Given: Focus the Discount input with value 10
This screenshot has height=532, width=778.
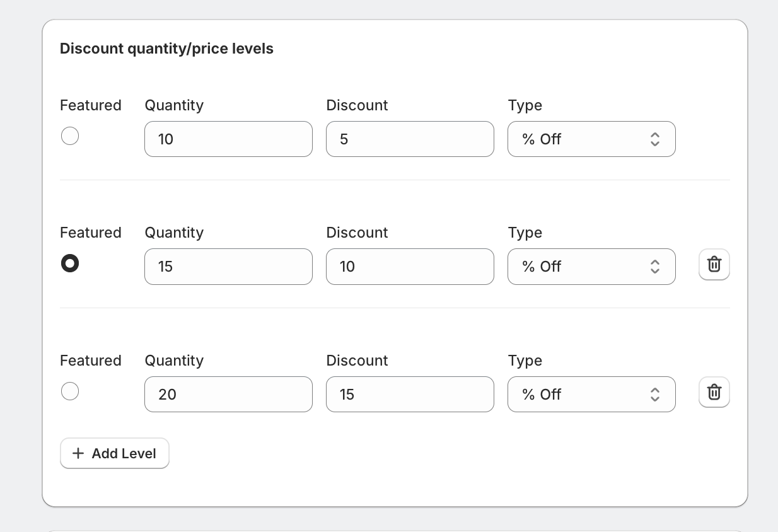Looking at the screenshot, I should [x=410, y=267].
